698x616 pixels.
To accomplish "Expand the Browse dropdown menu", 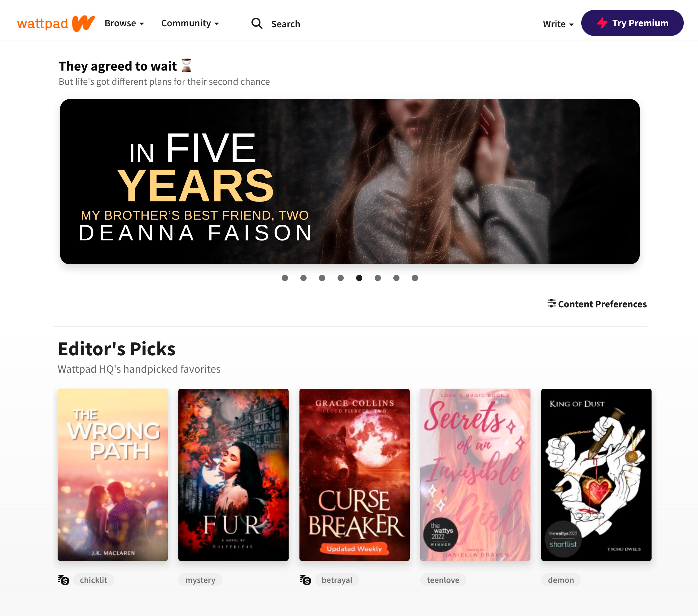I will tap(123, 23).
